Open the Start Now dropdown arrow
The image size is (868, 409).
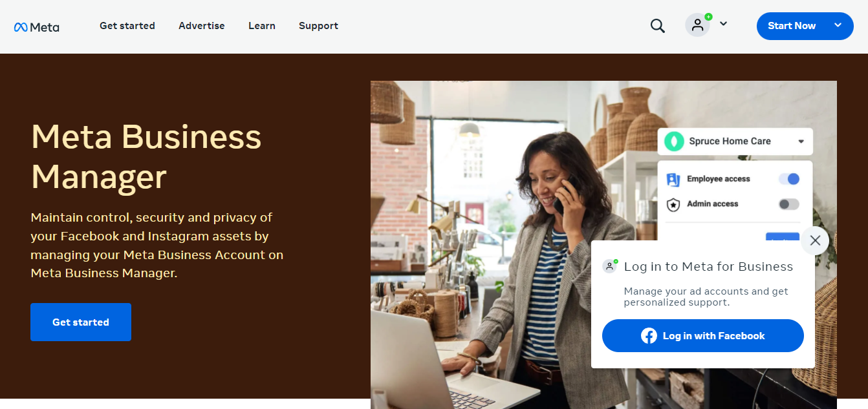(x=838, y=26)
